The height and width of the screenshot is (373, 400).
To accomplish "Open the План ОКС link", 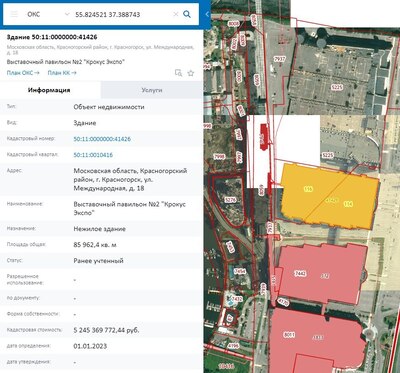I will point(23,73).
